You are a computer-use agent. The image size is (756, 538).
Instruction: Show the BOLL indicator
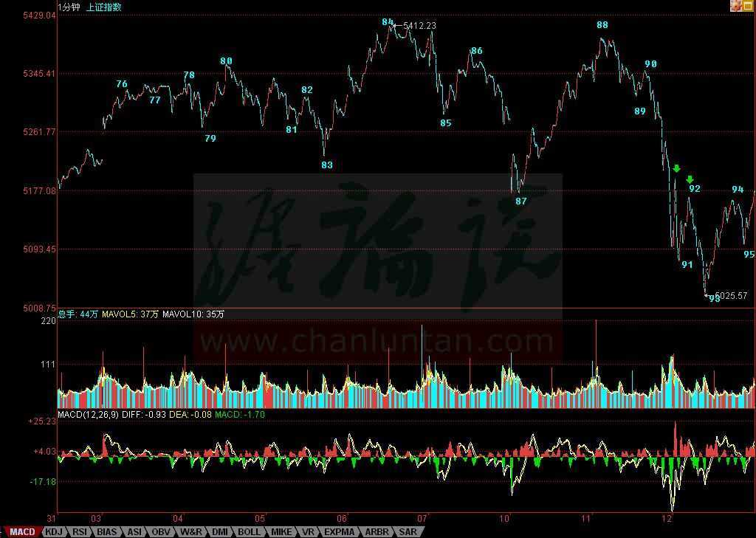(x=249, y=531)
